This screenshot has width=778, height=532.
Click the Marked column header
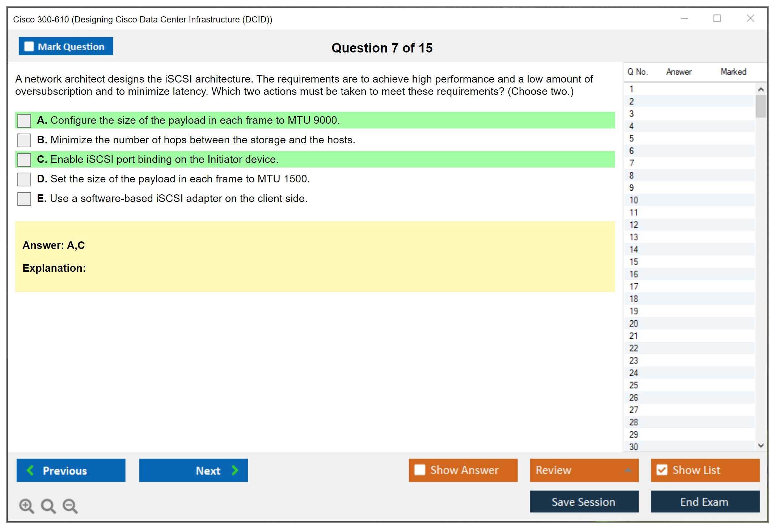[x=733, y=72]
